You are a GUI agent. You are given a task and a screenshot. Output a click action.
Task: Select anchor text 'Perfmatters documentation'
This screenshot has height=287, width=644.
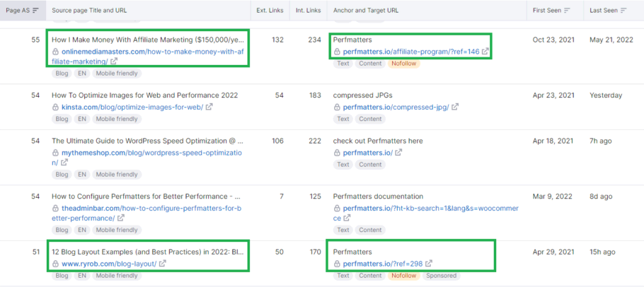[x=378, y=197]
